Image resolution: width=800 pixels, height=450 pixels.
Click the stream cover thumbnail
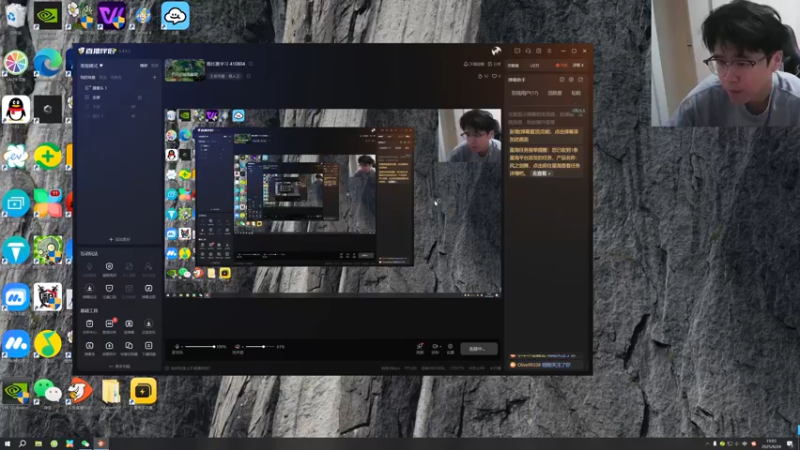pos(185,70)
